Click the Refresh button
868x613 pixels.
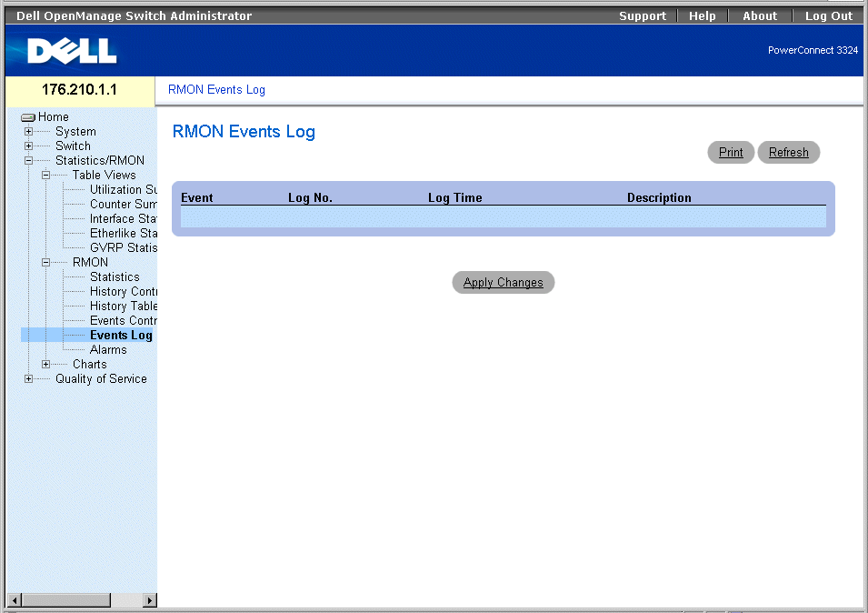[x=788, y=152]
